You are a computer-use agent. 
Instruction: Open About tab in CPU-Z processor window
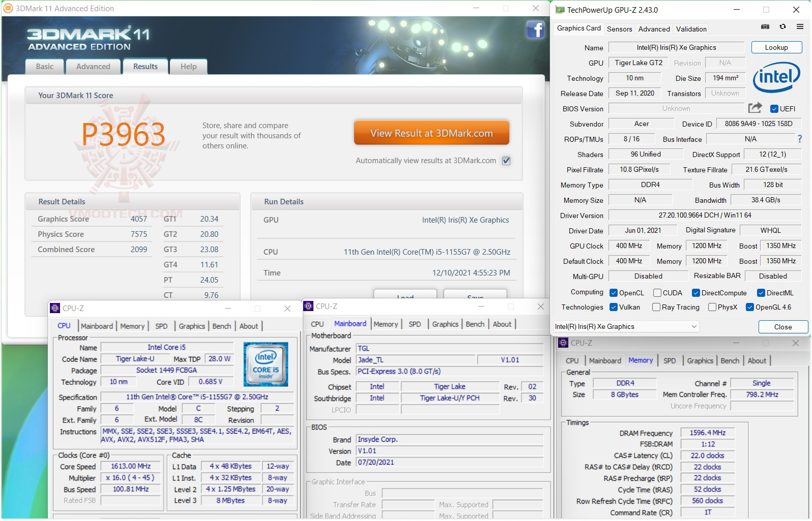(x=249, y=326)
